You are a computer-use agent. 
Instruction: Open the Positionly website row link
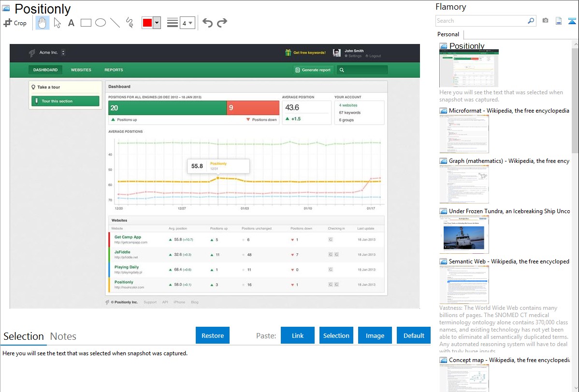[124, 282]
